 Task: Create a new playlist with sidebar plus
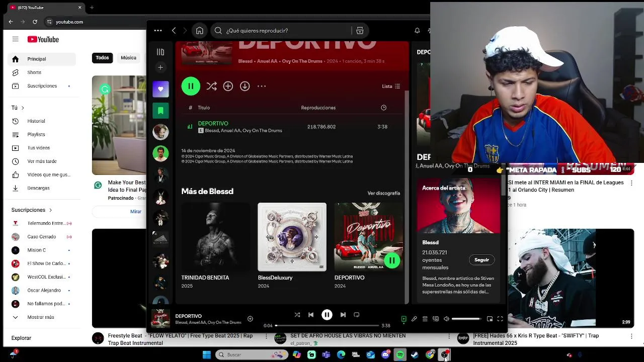pyautogui.click(x=160, y=67)
